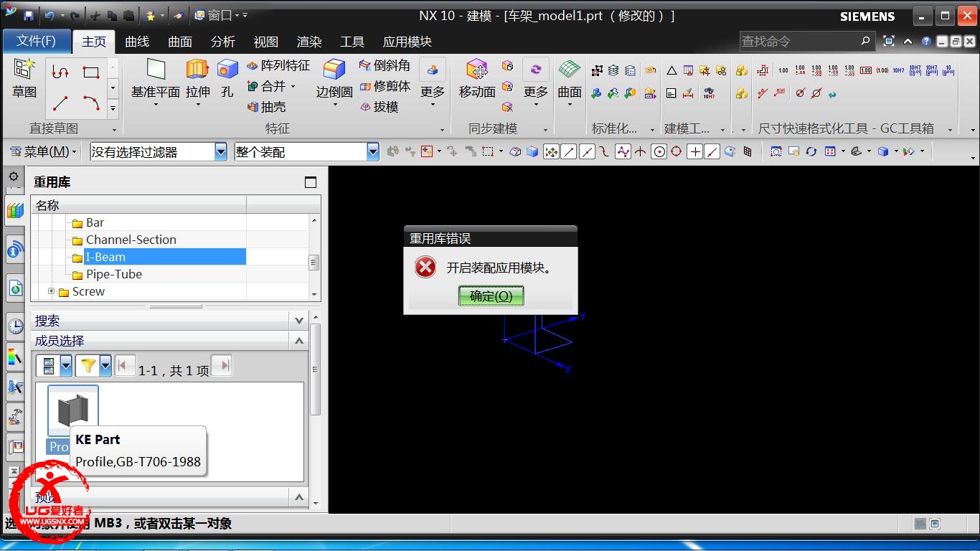The height and width of the screenshot is (551, 980).
Task: Click the 草图 (Sketch) tool icon
Action: pyautogui.click(x=24, y=70)
